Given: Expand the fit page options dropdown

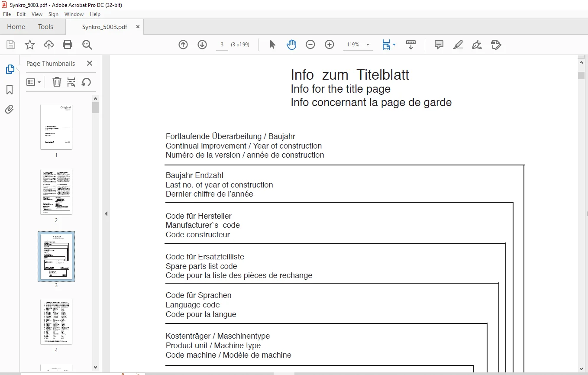Looking at the screenshot, I should pos(394,45).
